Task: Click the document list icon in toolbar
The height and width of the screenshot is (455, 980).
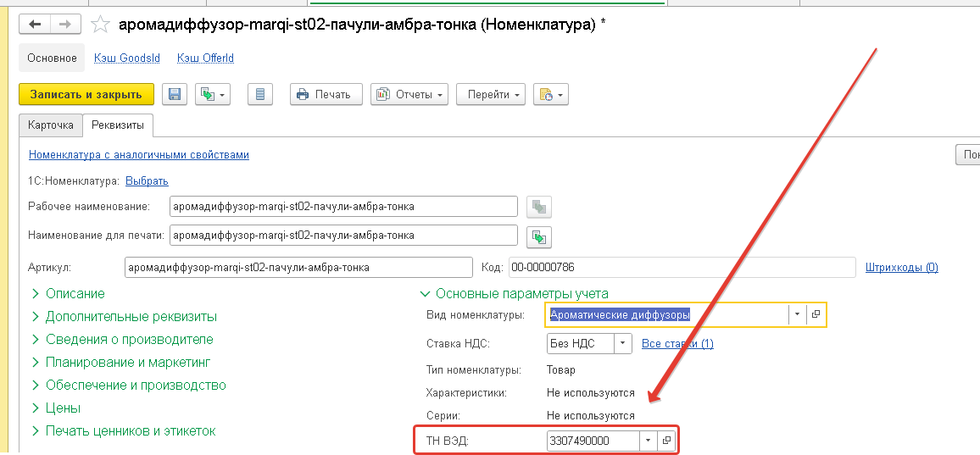Action: click(260, 94)
